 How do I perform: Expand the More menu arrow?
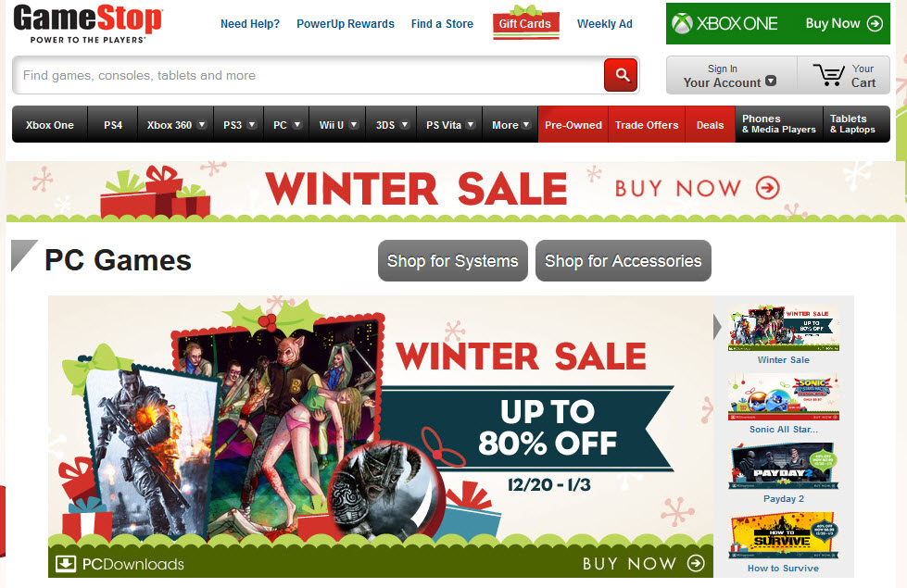526,124
